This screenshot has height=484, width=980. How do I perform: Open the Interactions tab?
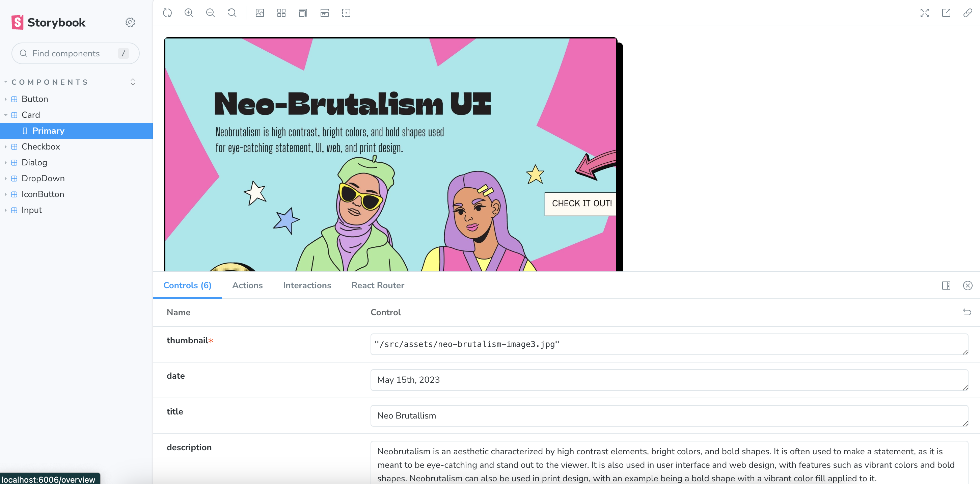pyautogui.click(x=307, y=286)
